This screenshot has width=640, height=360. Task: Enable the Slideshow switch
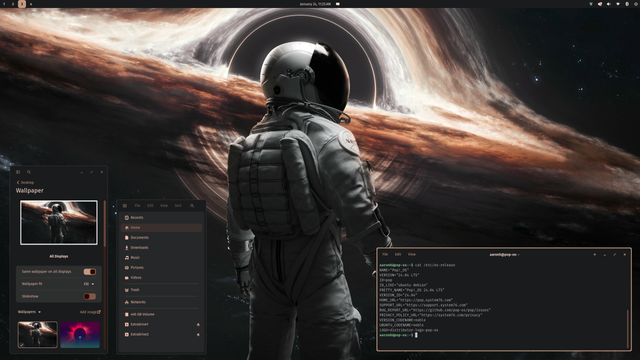90,296
